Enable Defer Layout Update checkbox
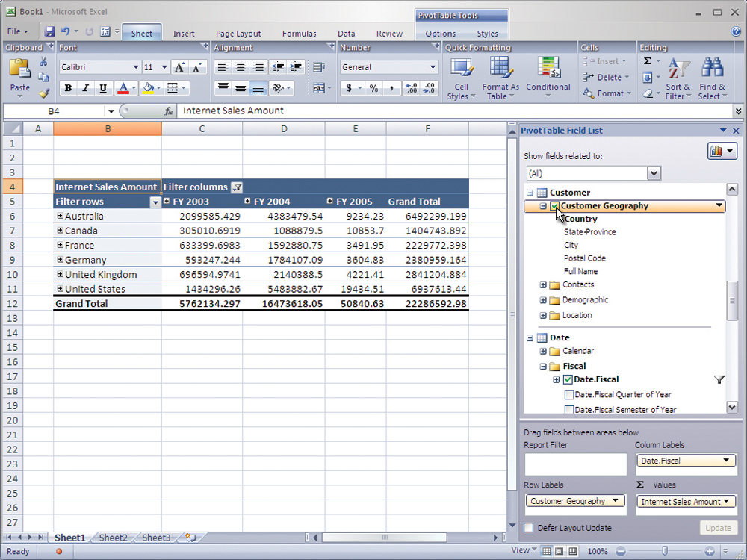747x560 pixels. tap(528, 528)
